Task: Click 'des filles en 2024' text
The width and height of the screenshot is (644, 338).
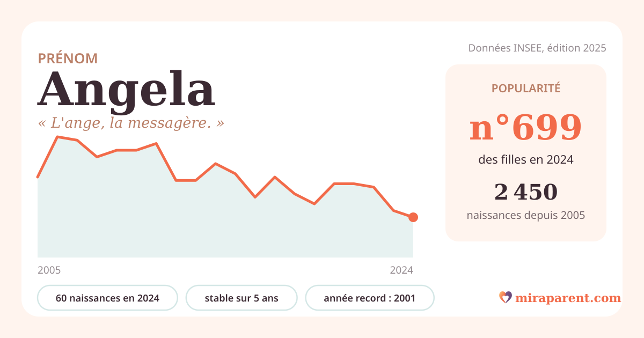Action: click(526, 160)
